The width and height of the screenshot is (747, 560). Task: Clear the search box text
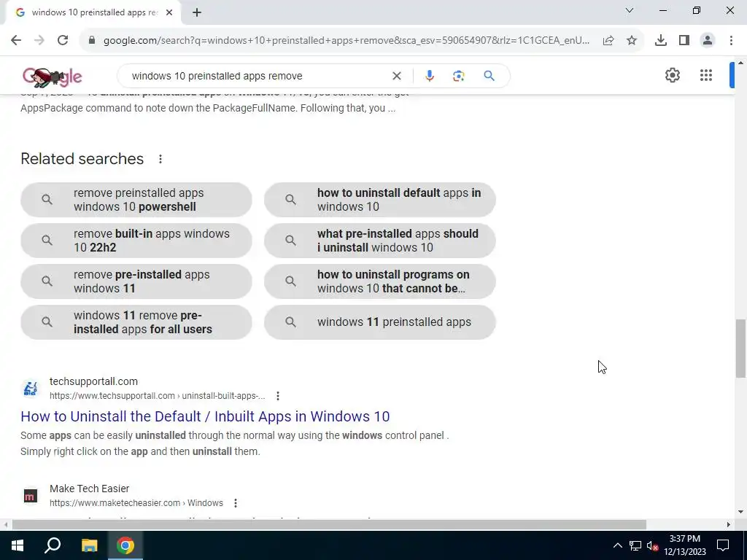[x=396, y=76]
